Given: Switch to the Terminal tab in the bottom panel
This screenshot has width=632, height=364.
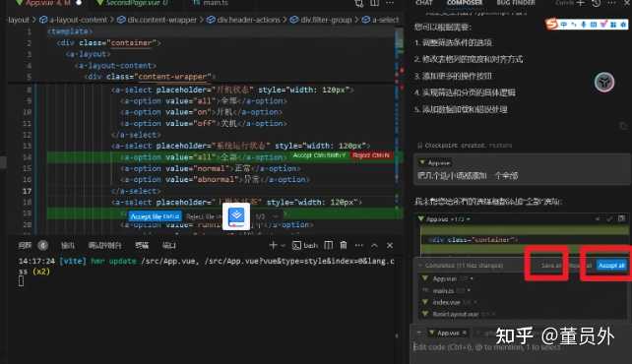Looking at the screenshot, I should 142,245.
